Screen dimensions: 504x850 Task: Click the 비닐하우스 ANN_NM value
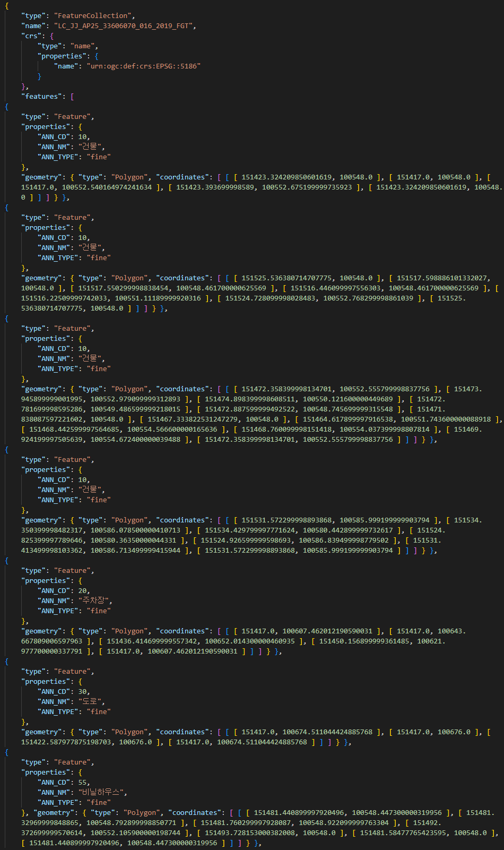tap(102, 793)
